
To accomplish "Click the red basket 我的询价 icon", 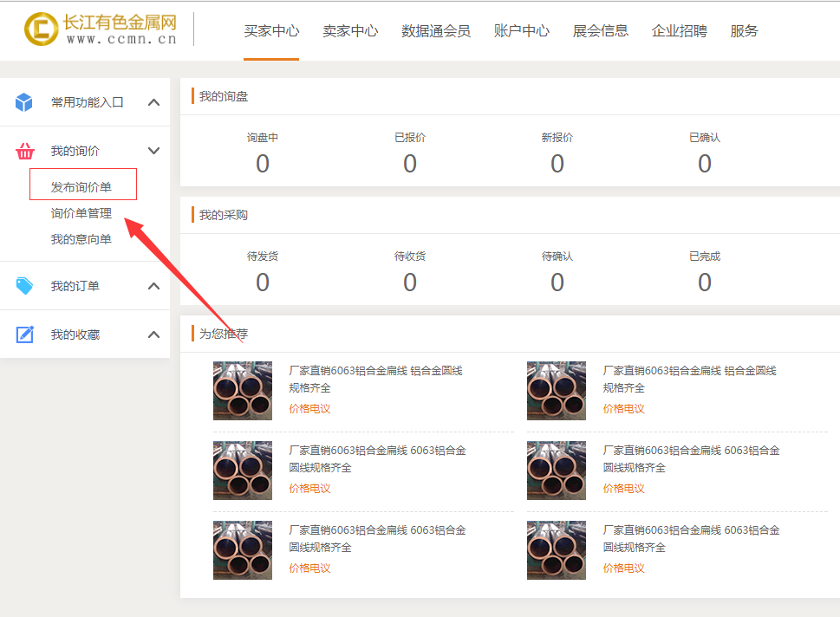I will click(24, 151).
